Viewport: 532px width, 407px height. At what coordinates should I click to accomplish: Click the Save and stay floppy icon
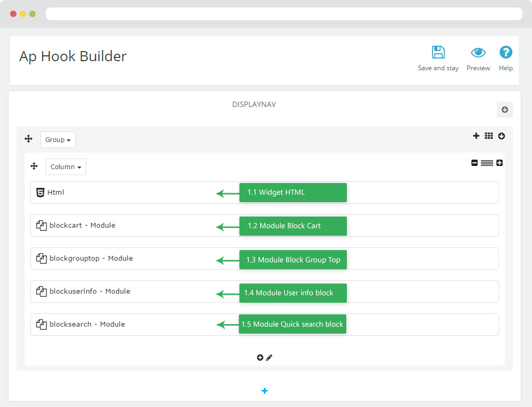tap(438, 53)
